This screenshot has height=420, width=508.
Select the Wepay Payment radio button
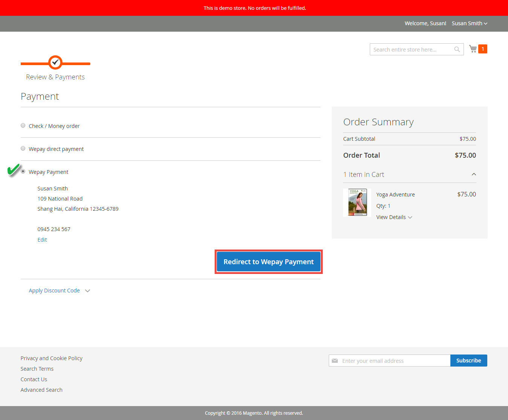(x=23, y=172)
